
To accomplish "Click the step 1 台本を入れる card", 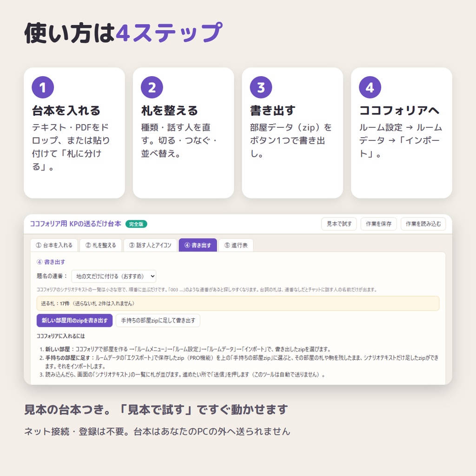I will pos(74,133).
